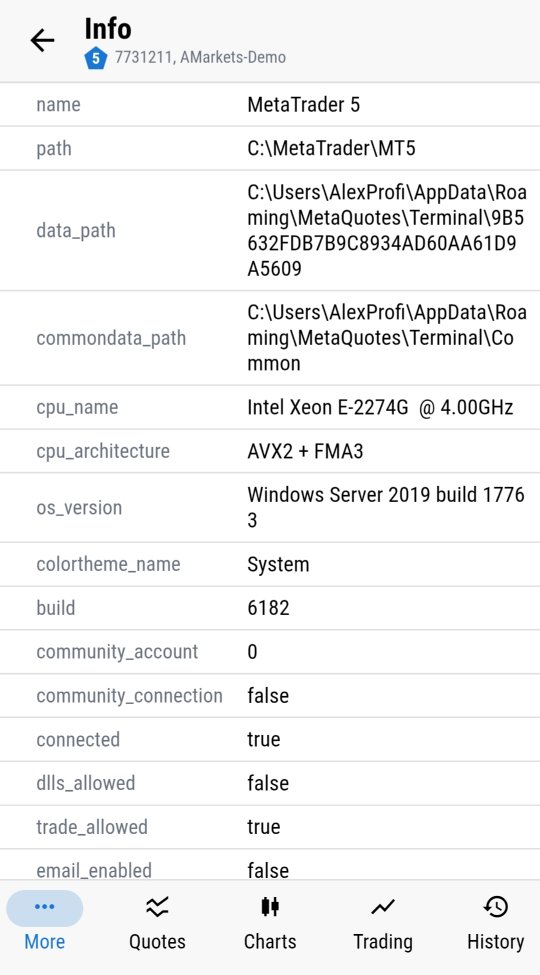Click the email_enabled label
540x975 pixels.
point(94,870)
